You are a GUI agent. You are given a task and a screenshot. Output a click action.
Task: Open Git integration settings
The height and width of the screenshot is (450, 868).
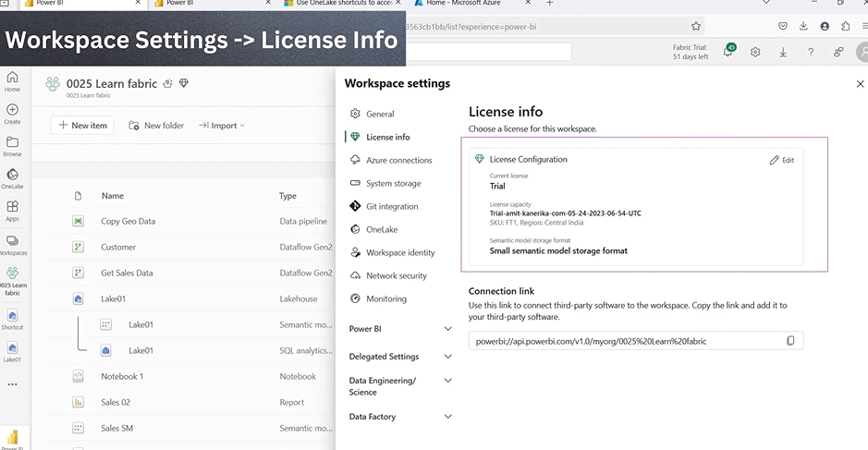tap(384, 206)
